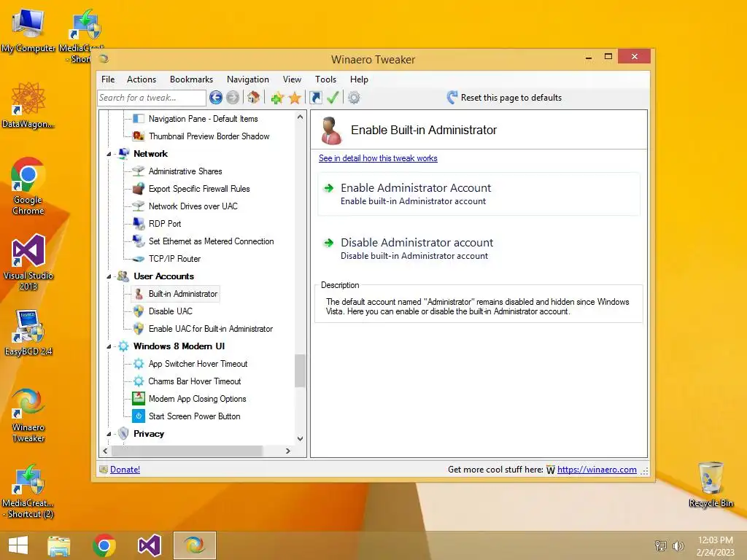Click the Visual Studio taskbar button

pos(149,545)
